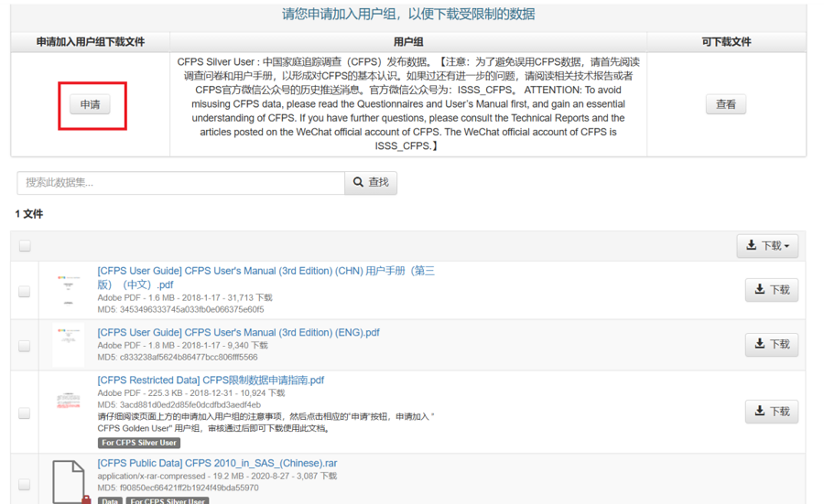Tick the select-all checkbox in file list header
The width and height of the screenshot is (824, 504).
[25, 246]
